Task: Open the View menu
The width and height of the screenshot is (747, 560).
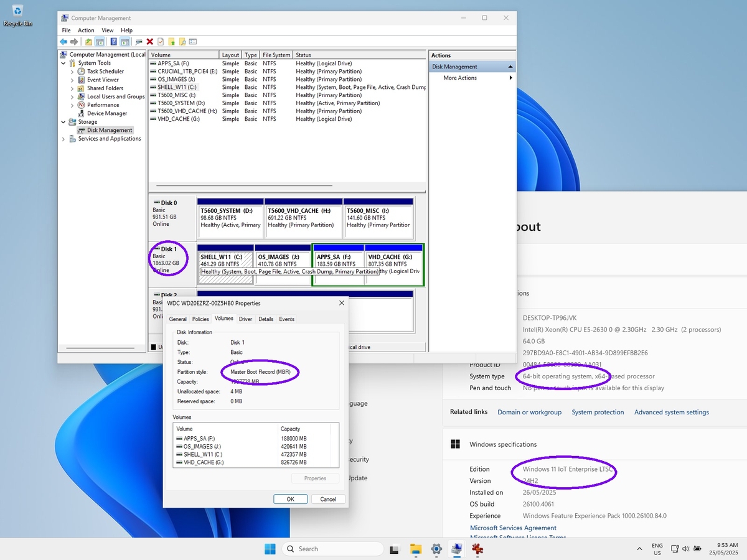Action: [108, 30]
